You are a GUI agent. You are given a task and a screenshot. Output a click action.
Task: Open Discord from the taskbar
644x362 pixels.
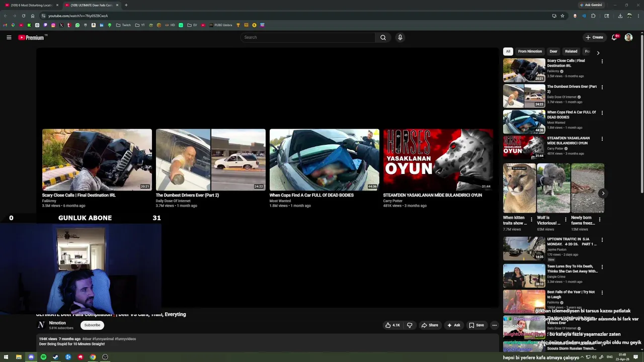click(31, 357)
